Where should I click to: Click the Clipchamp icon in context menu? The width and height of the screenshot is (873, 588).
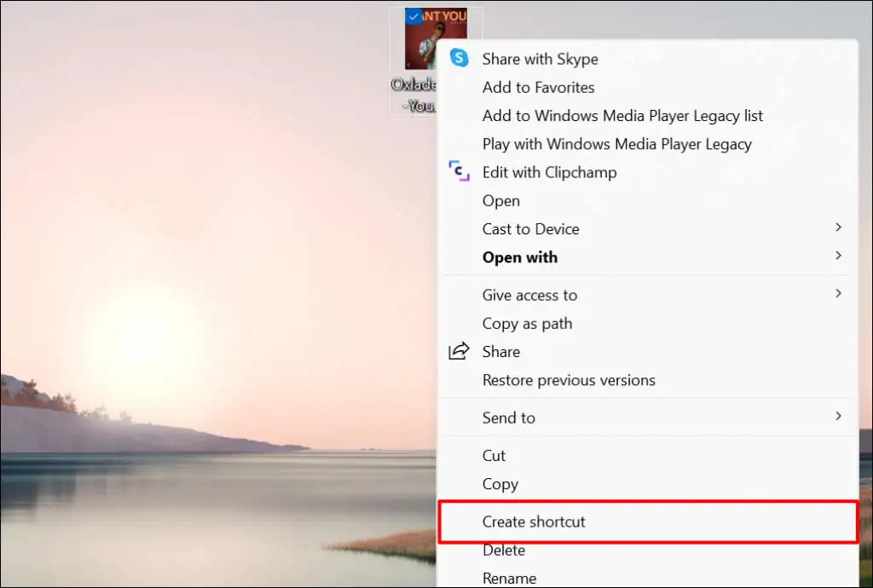click(459, 170)
